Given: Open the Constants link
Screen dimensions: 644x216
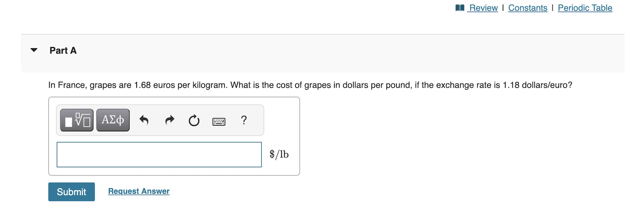Looking at the screenshot, I should 528,8.
